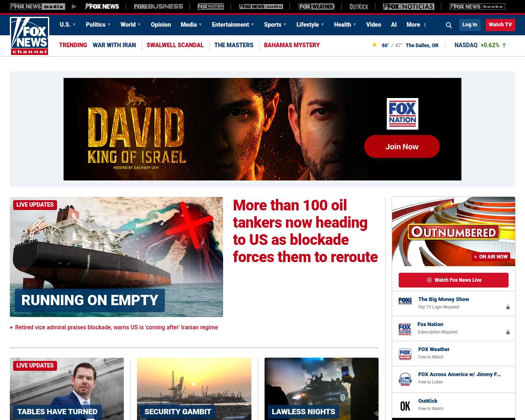Open Fox Noticias logo in top bar

click(409, 7)
